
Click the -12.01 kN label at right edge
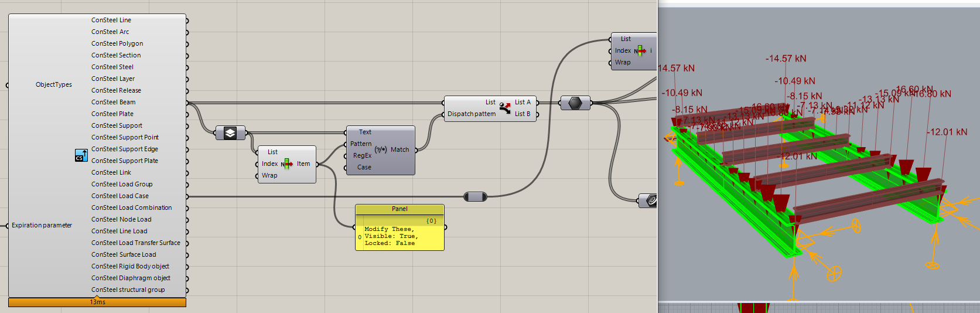click(947, 132)
